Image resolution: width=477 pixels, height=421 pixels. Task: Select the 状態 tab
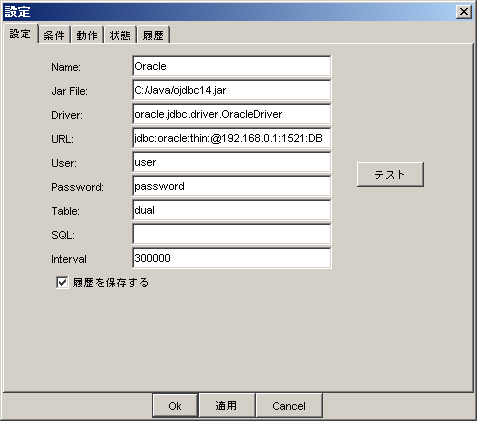point(120,35)
